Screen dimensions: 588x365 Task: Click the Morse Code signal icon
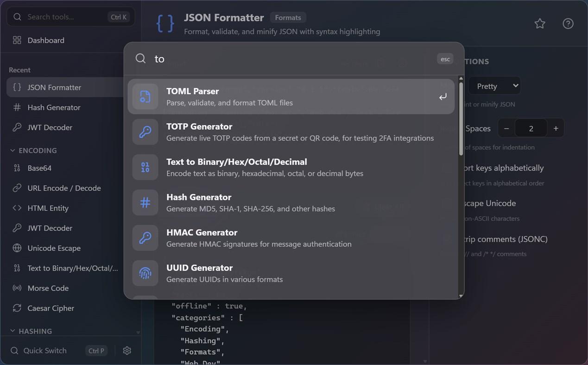pyautogui.click(x=17, y=288)
